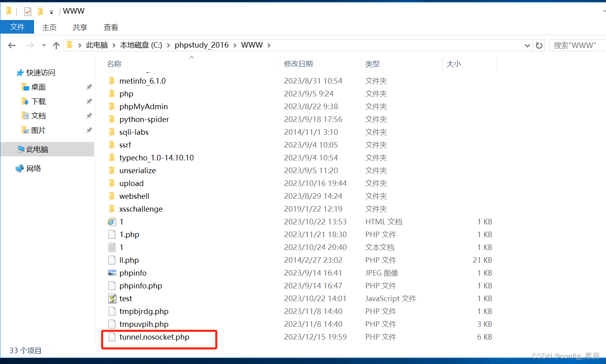This screenshot has height=364, width=606.
Task: Select the HTML document icon named 1
Action: coord(112,222)
